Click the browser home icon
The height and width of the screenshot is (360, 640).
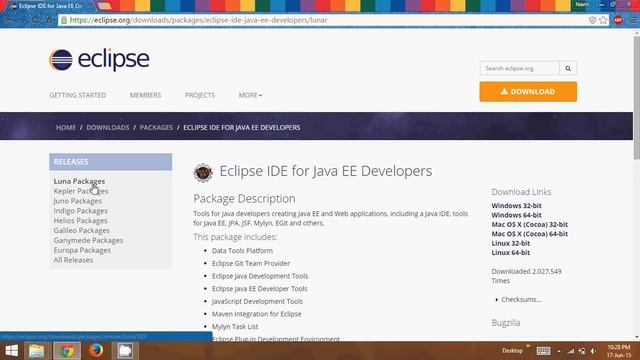pos(49,20)
